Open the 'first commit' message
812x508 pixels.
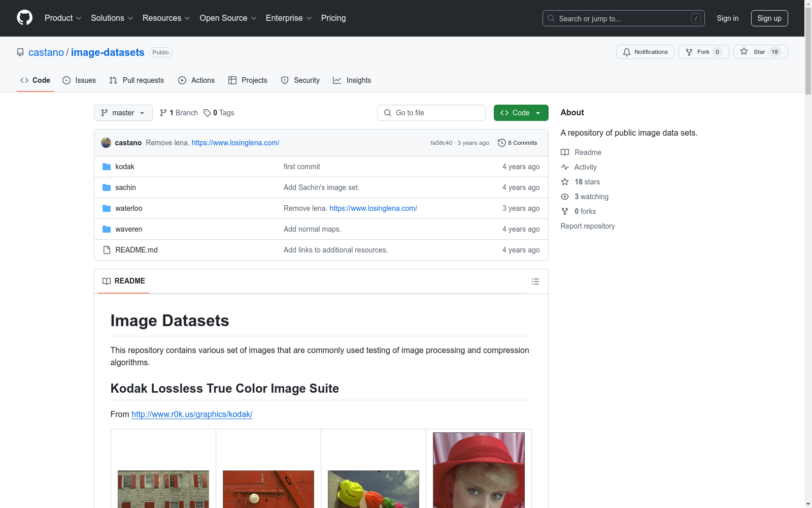pyautogui.click(x=302, y=167)
